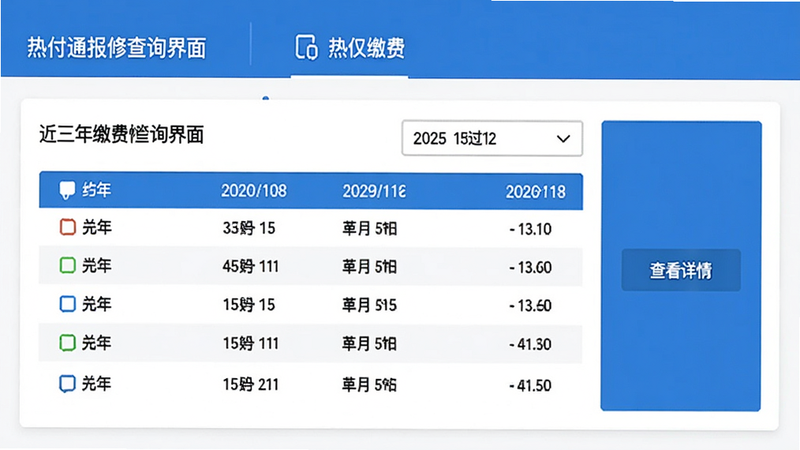Click the -13.60 value in the 45 row
The width and height of the screenshot is (800, 450).
coord(530,267)
